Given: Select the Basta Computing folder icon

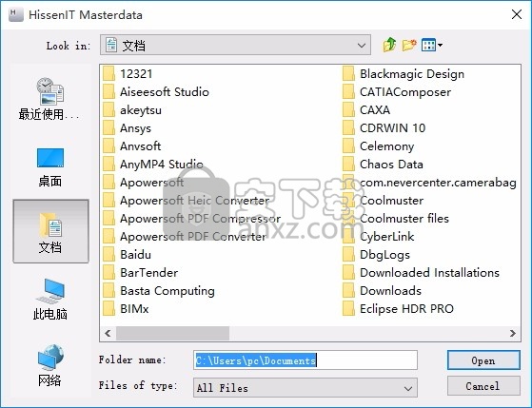Looking at the screenshot, I should (108, 291).
